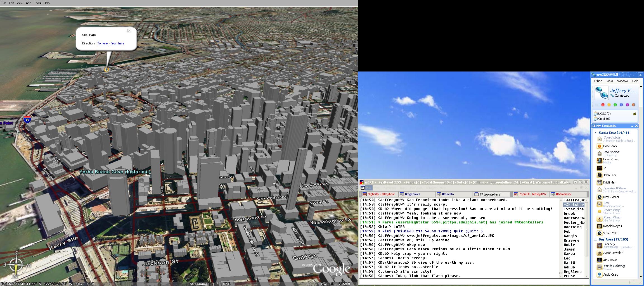Open Google Earth Add menu

[29, 3]
